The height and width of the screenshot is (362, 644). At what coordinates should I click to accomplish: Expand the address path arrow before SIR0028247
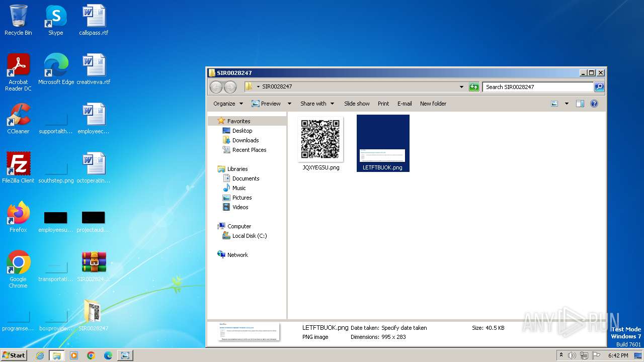click(258, 87)
